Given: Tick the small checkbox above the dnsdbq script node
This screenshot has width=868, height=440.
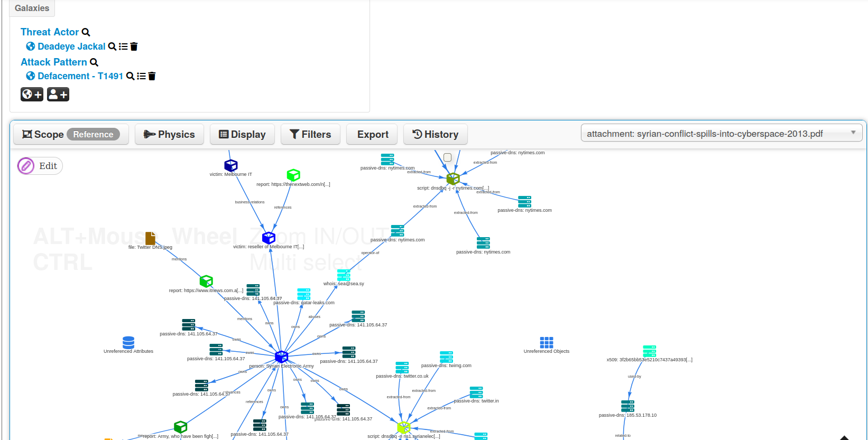Looking at the screenshot, I should pyautogui.click(x=447, y=157).
